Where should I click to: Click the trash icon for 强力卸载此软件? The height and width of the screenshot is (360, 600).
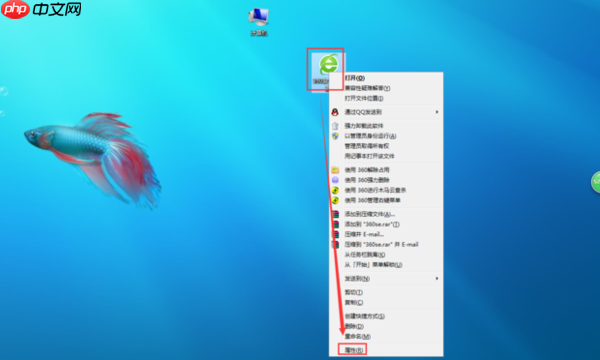(335, 125)
